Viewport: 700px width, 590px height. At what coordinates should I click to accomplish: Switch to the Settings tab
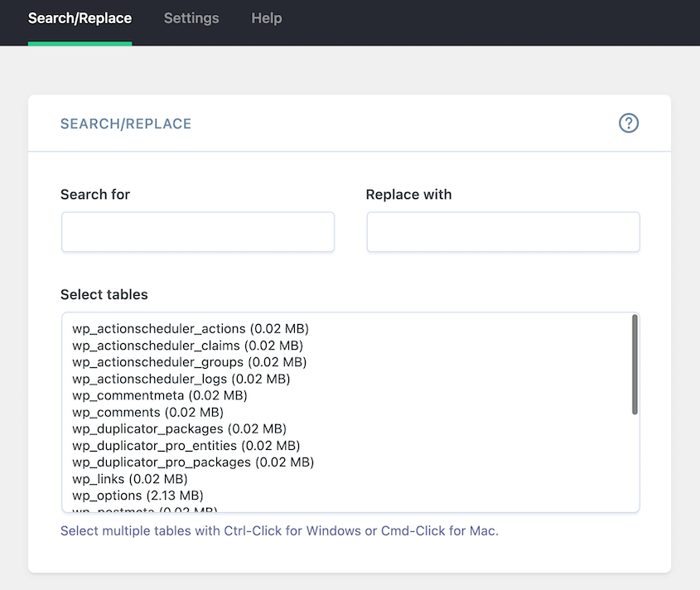coord(191,18)
